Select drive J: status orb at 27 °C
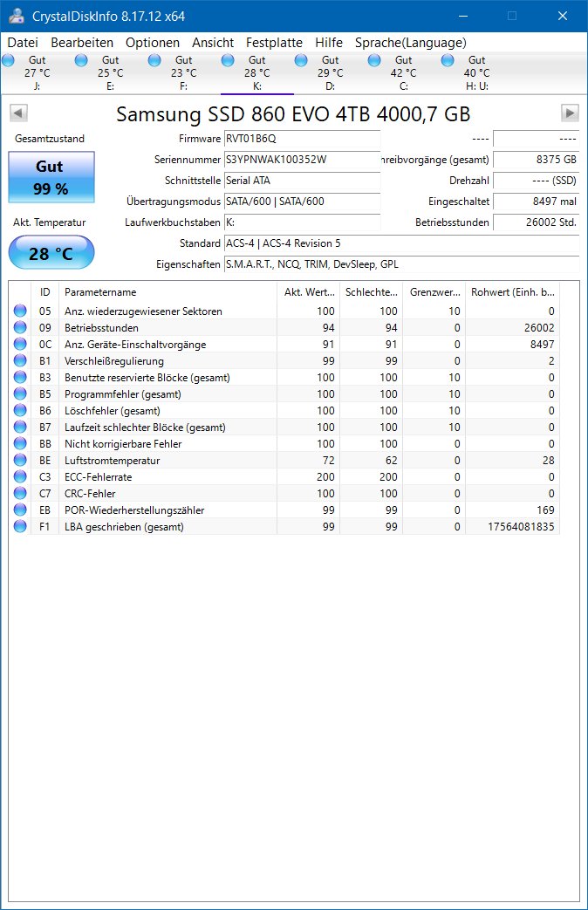588x910 pixels. coord(8,60)
